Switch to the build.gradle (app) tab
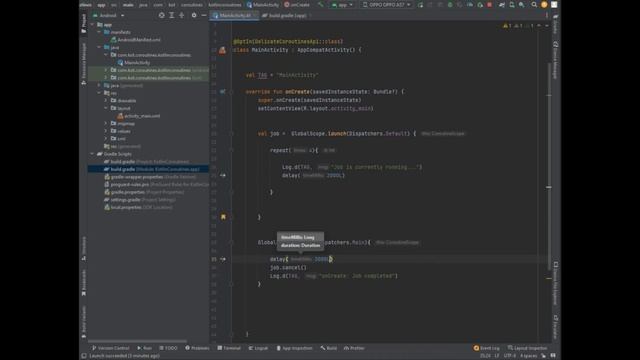Screen dimensions: 640x360 pos(287,16)
